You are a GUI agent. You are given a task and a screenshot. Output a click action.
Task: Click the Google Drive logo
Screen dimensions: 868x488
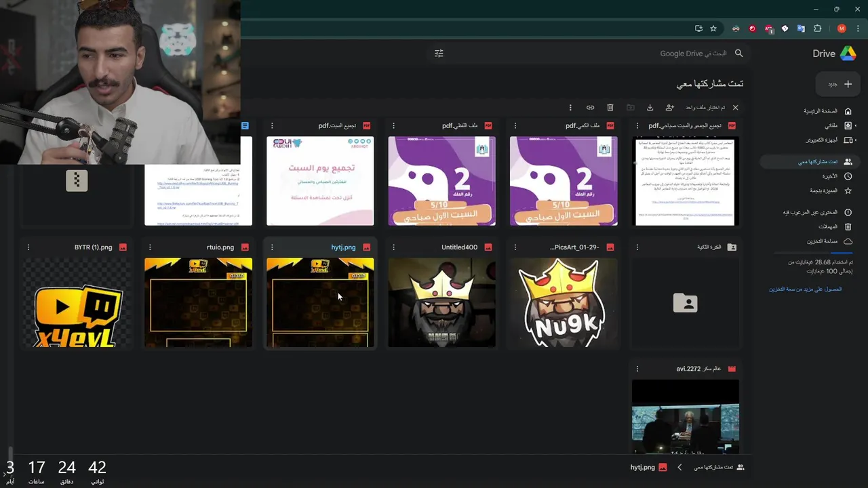(x=848, y=54)
